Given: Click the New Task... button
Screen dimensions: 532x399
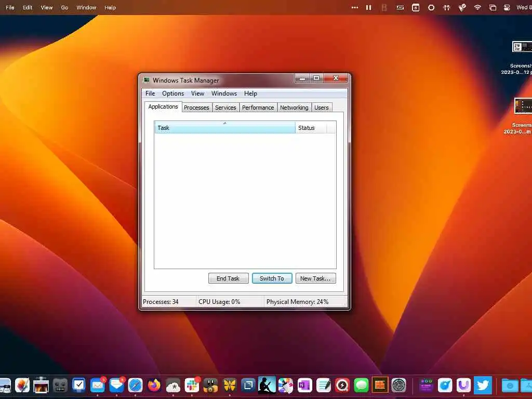Looking at the screenshot, I should 315,278.
